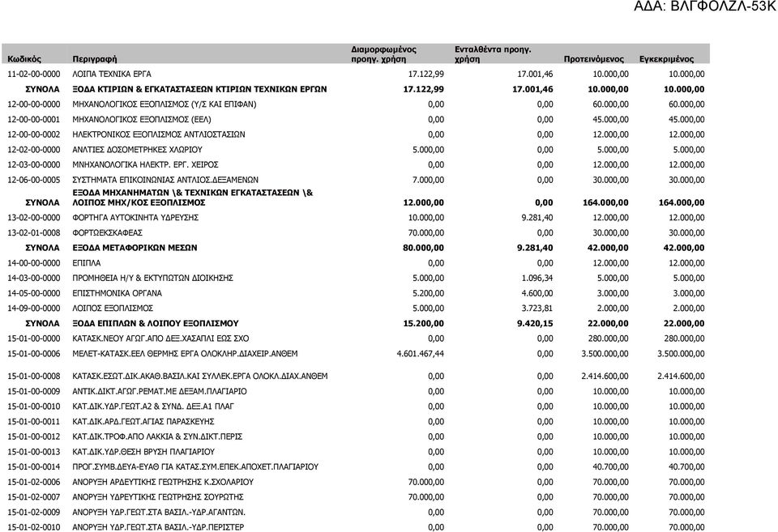Click ΦΟΡΤΩΕΚΣΚΑΦΕΑΣ description
The width and height of the screenshot is (778, 532).
(107, 233)
